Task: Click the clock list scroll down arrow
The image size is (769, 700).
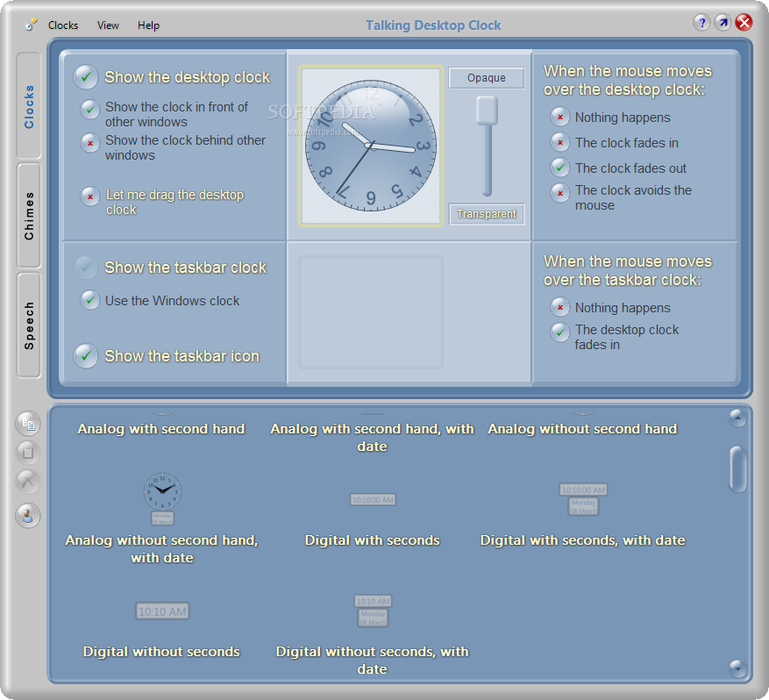Action: click(737, 668)
